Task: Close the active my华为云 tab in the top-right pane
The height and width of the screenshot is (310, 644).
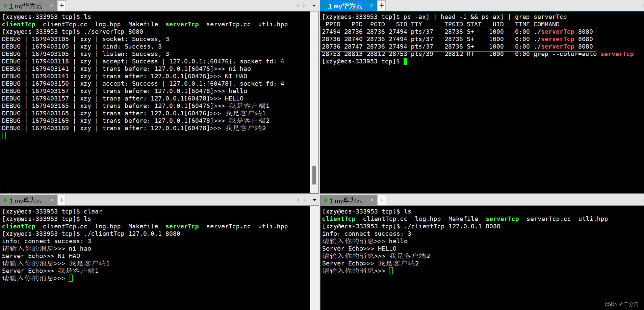Action: 371,5
